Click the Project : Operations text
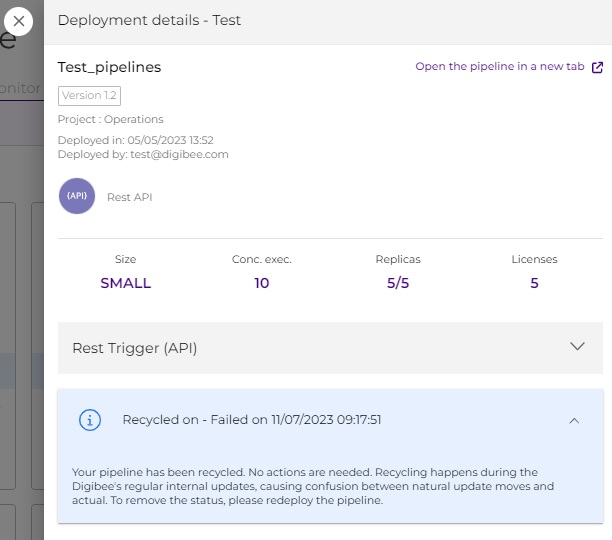612x540 pixels. coord(110,120)
